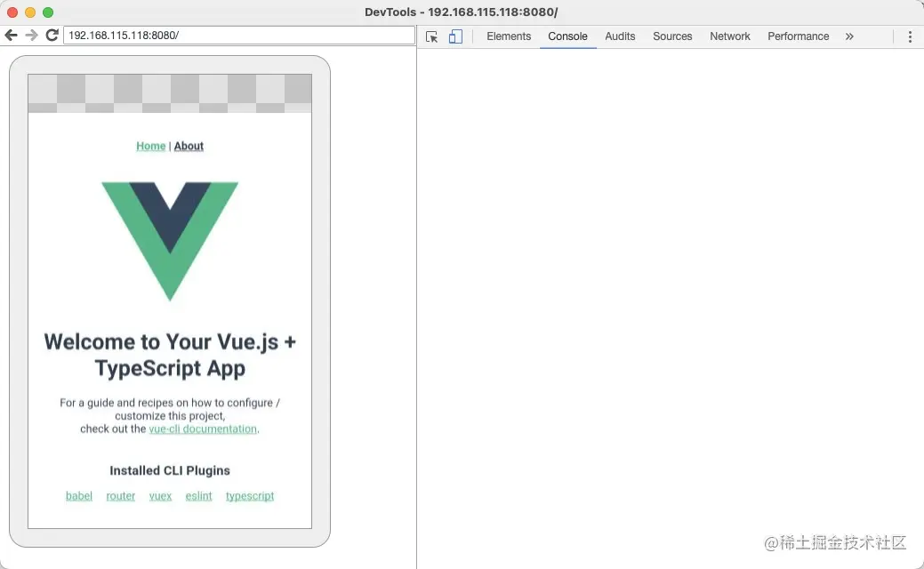Viewport: 924px width, 569px height.
Task: Click the Vue logo image
Action: (x=170, y=241)
